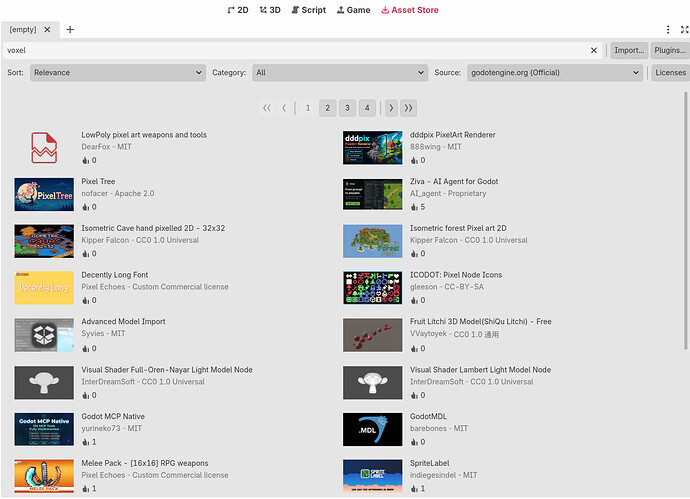
Task: Open Full-Oren-Nayar Light Model monkey icon
Action: (44, 383)
